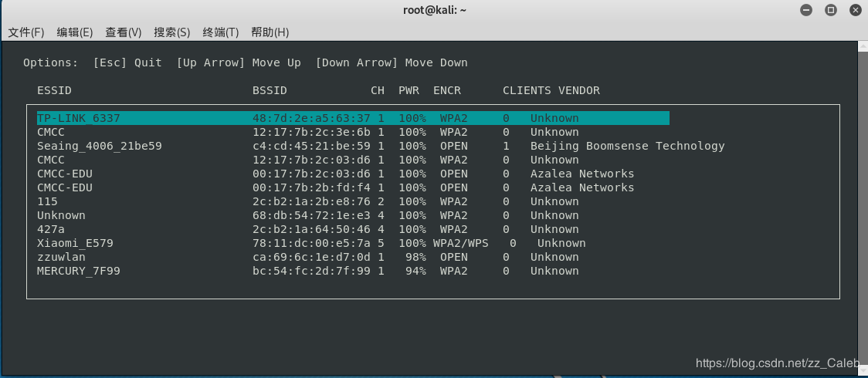Select the Seaing_4006_21be59 network entry
The height and width of the screenshot is (378, 868).
tap(99, 146)
